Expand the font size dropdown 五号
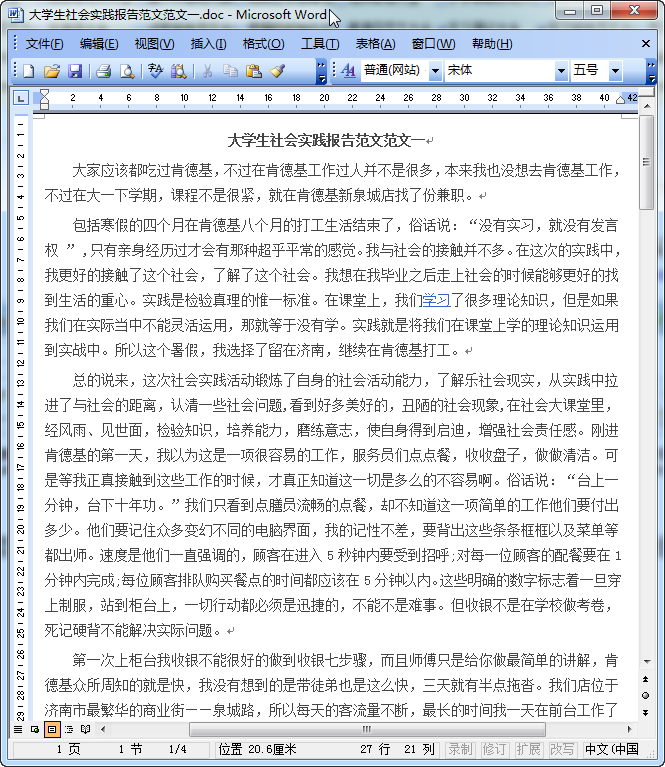665x767 pixels. pyautogui.click(x=615, y=71)
